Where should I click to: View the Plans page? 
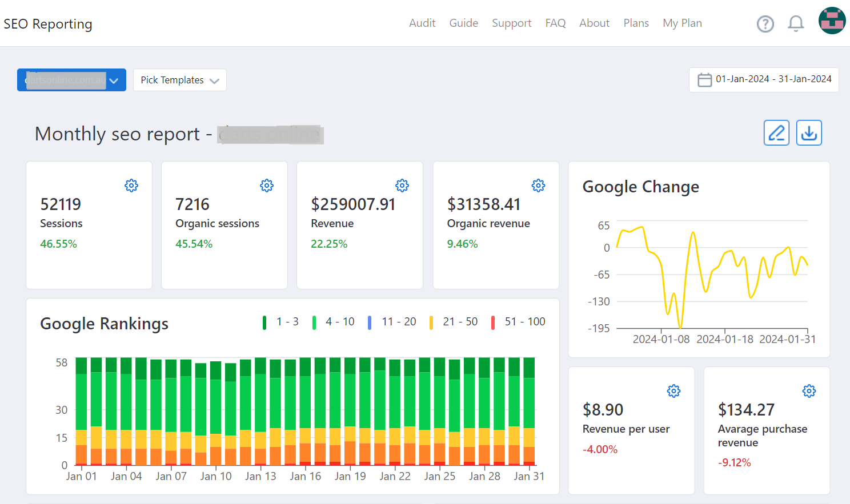pos(636,23)
